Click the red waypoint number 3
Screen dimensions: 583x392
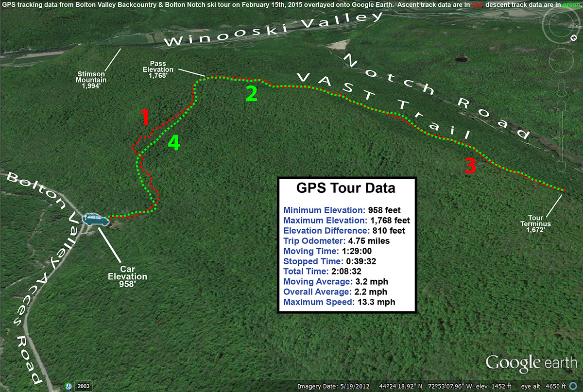tap(470, 166)
